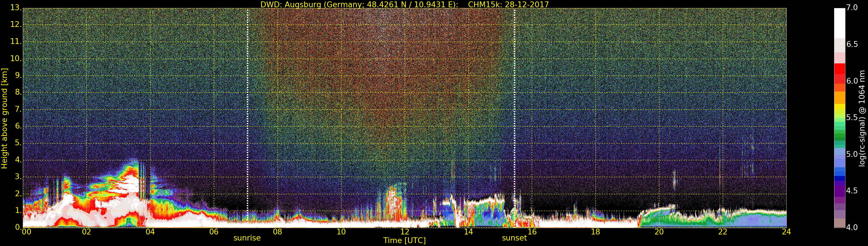
Task: Click the purple segment of the colorbar
Action: (840, 191)
